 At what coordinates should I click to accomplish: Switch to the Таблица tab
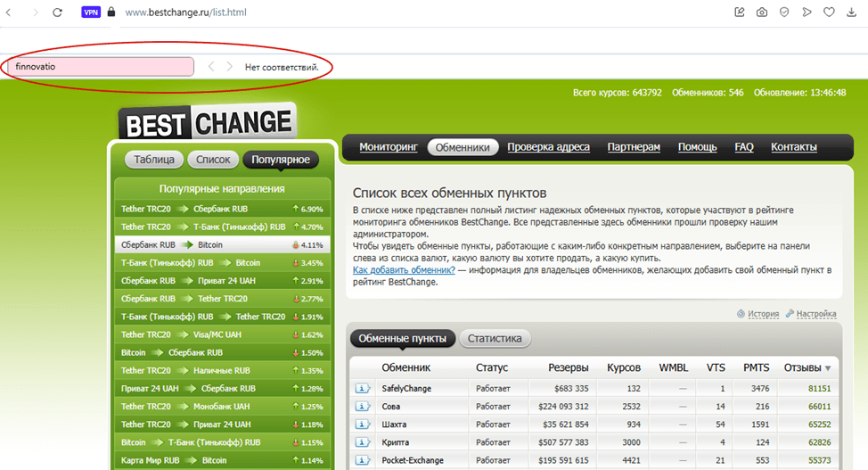pyautogui.click(x=154, y=160)
